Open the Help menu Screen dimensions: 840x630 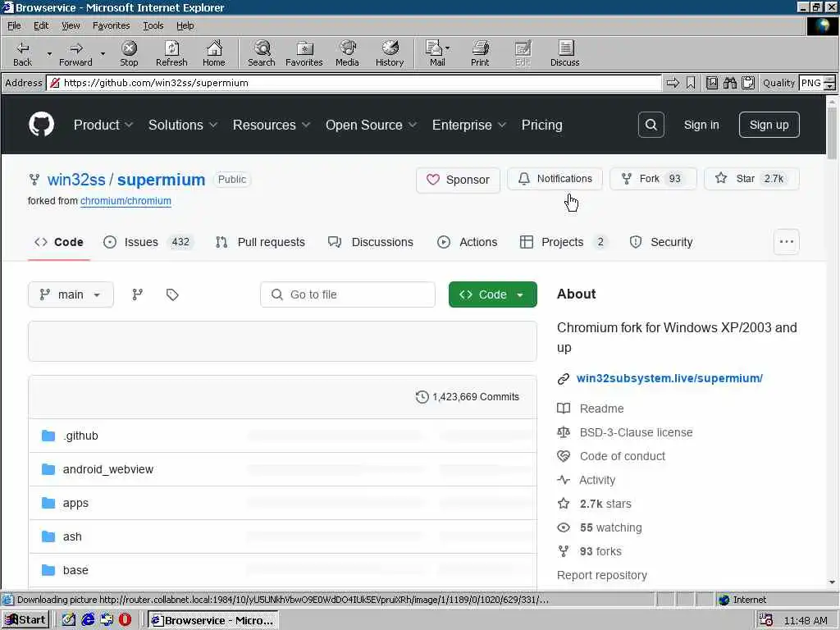(x=185, y=25)
